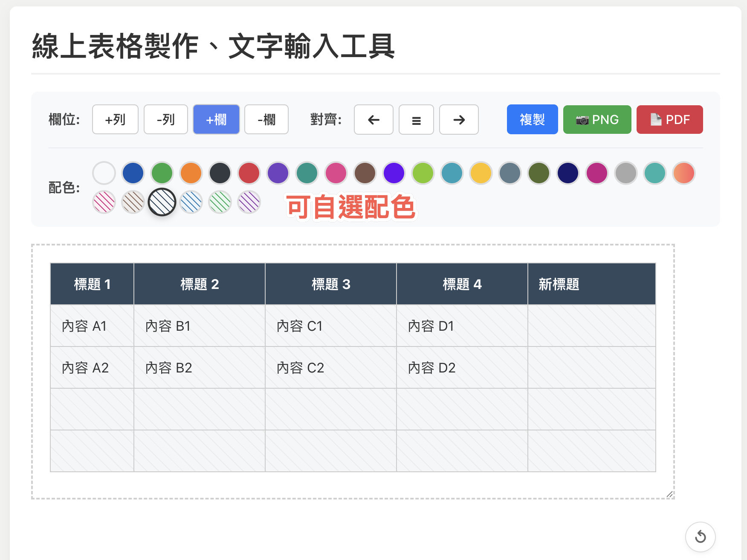Image resolution: width=747 pixels, height=560 pixels.
Task: Click the reset circular arrow icon
Action: [702, 537]
